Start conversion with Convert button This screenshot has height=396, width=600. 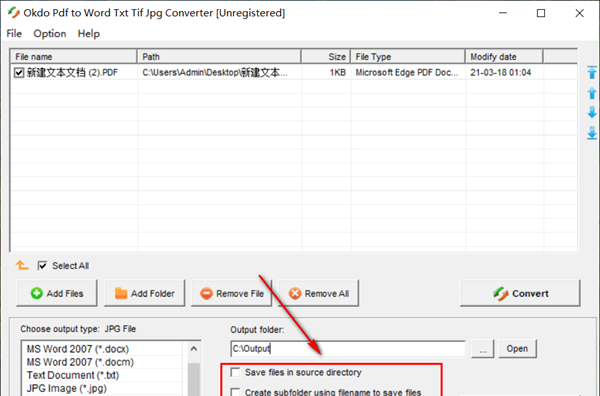pyautogui.click(x=520, y=293)
